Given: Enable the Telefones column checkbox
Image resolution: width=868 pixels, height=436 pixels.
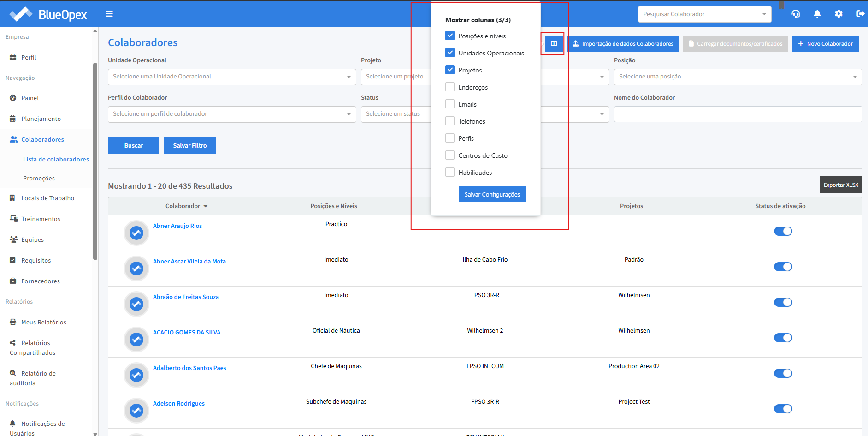Looking at the screenshot, I should coord(450,121).
